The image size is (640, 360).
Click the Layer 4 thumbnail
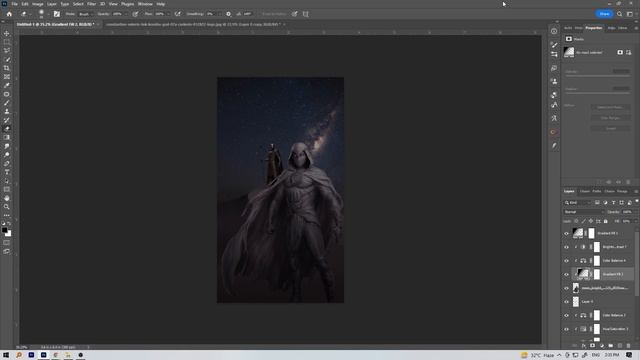pyautogui.click(x=576, y=302)
